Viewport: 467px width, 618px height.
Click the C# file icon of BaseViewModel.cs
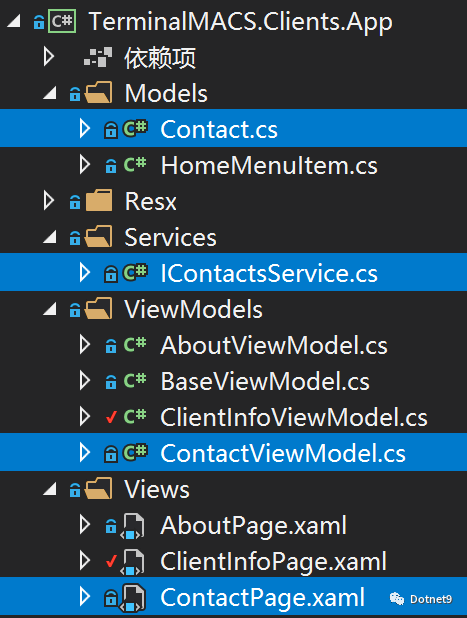[x=135, y=381]
